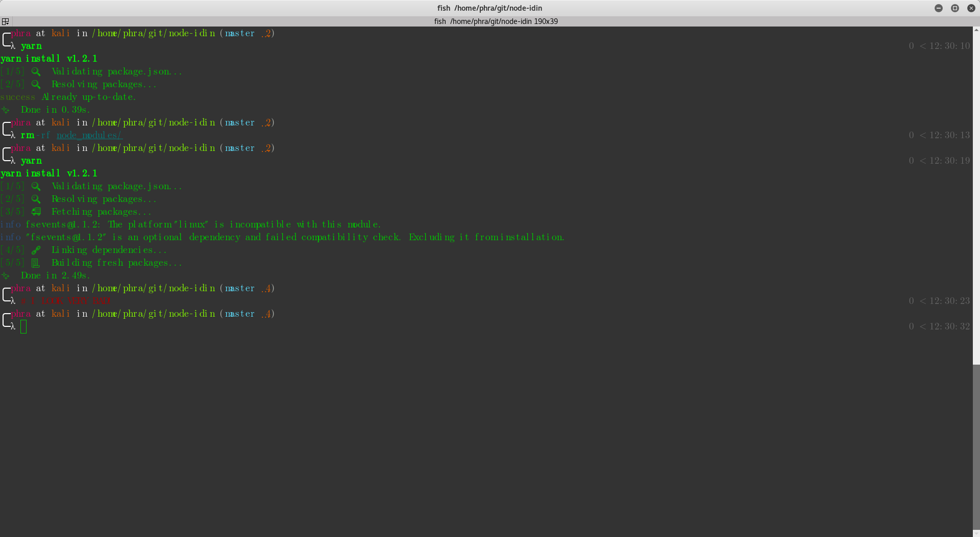The image size is (980, 537).
Task: Click the link icon beside Linking dependencies
Action: (36, 250)
